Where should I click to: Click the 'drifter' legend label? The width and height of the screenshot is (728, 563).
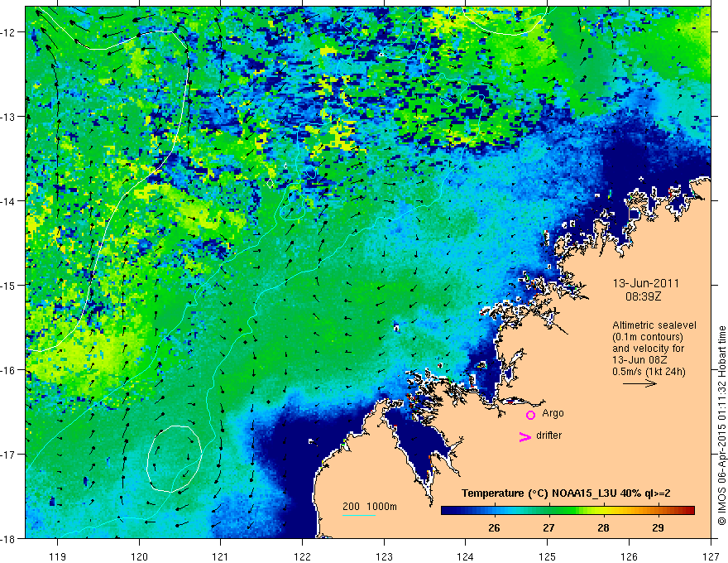tap(548, 435)
